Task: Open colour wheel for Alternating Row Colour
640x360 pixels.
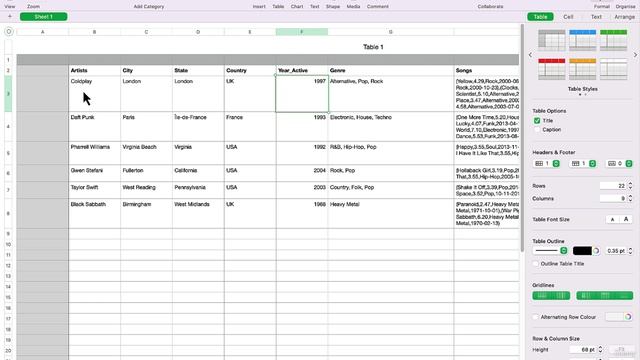Action: coord(628,317)
